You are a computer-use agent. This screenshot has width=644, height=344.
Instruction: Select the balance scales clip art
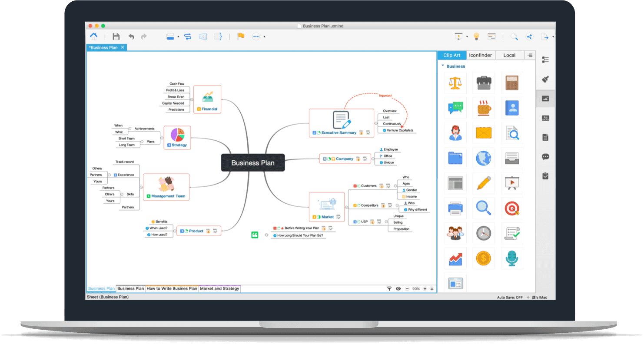tap(455, 83)
